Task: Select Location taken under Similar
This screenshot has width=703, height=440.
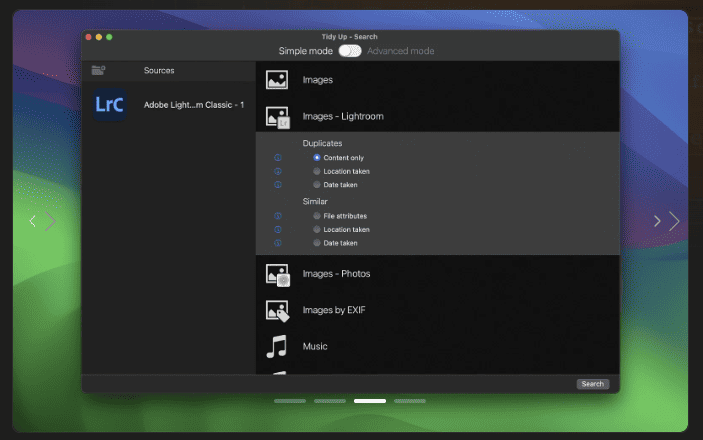Action: (317, 229)
